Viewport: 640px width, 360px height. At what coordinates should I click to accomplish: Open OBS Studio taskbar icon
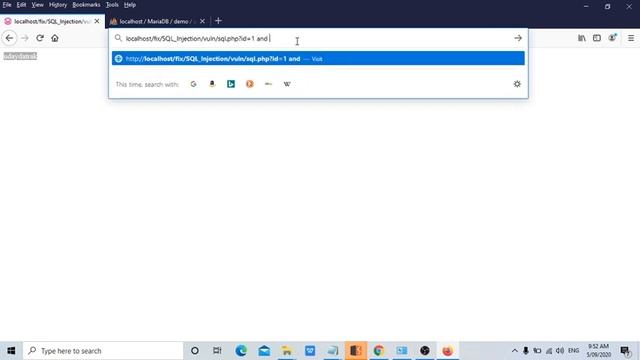pyautogui.click(x=424, y=351)
